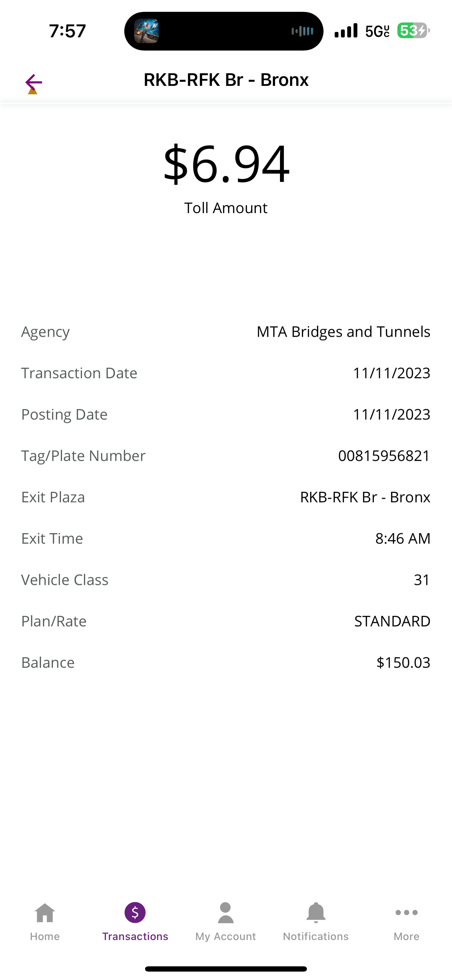Select the Transactions dollar icon
This screenshot has height=980, width=452.
(x=135, y=913)
